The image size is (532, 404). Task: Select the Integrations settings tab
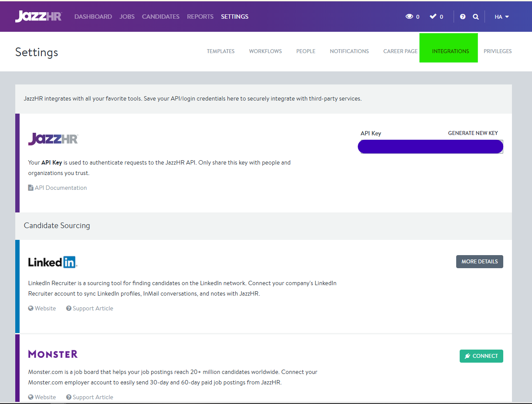[451, 51]
